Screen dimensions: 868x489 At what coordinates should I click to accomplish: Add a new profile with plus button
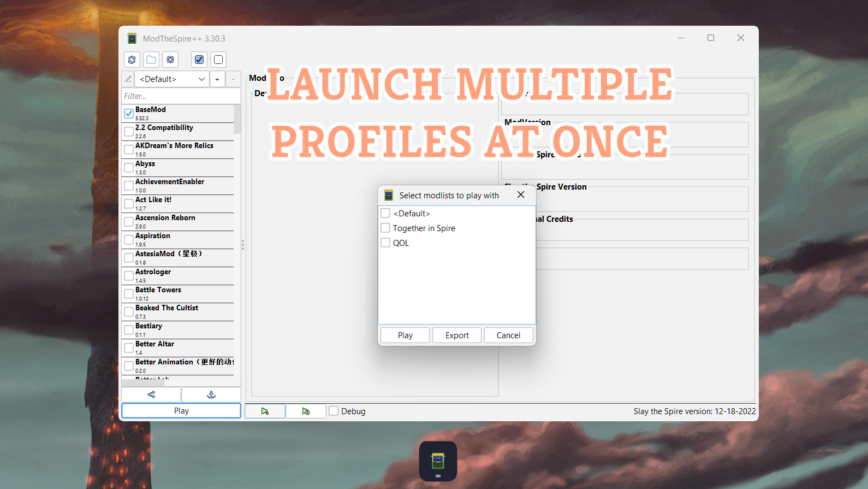pos(217,79)
